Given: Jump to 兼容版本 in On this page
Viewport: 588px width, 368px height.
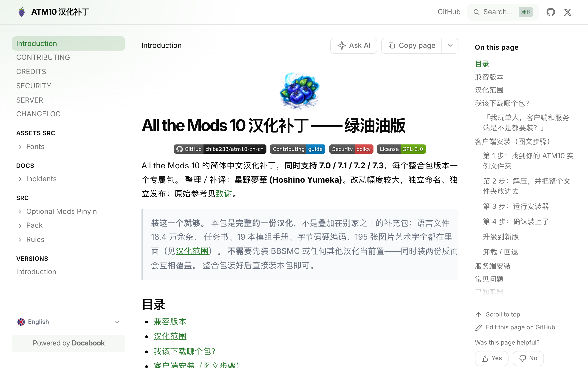Looking at the screenshot, I should pos(489,77).
